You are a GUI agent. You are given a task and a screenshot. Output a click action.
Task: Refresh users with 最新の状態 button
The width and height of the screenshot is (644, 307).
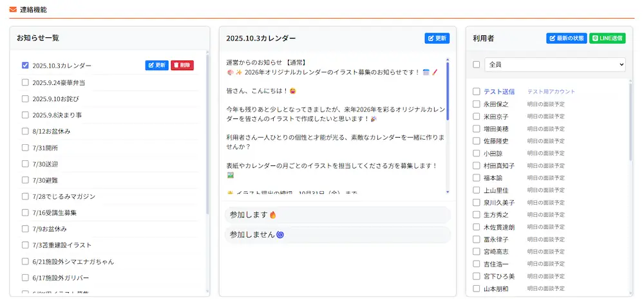pos(566,38)
